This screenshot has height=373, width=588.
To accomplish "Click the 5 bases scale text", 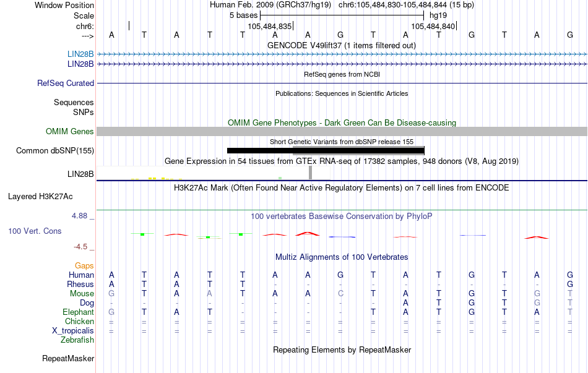I will 244,15.
